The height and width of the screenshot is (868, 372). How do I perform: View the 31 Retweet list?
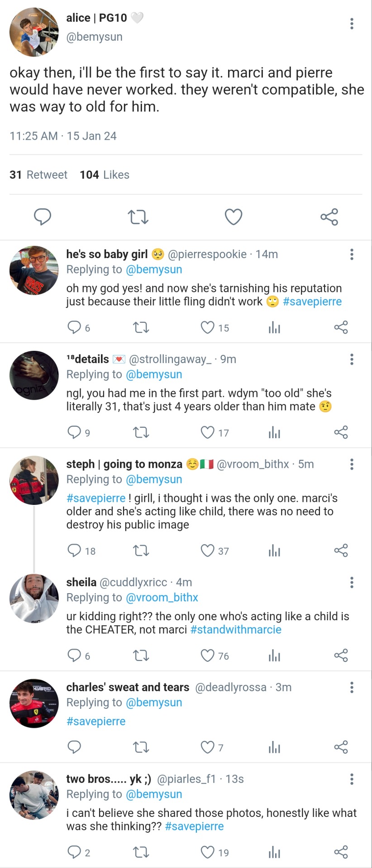click(x=38, y=175)
